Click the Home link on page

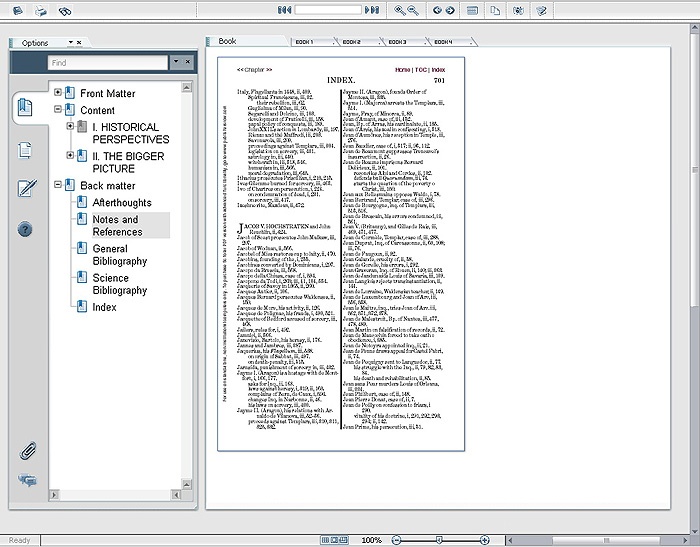pos(402,70)
